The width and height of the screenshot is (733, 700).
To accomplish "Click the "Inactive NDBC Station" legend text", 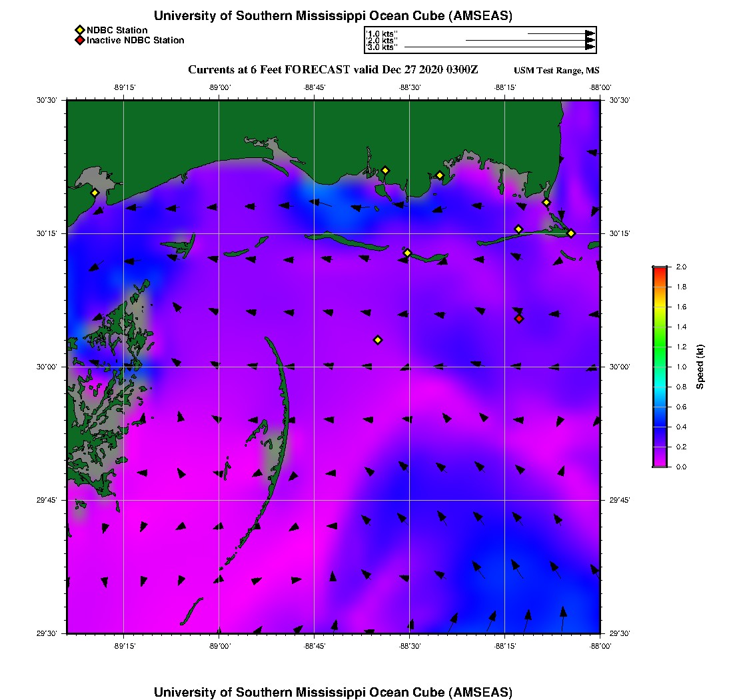I will point(135,41).
